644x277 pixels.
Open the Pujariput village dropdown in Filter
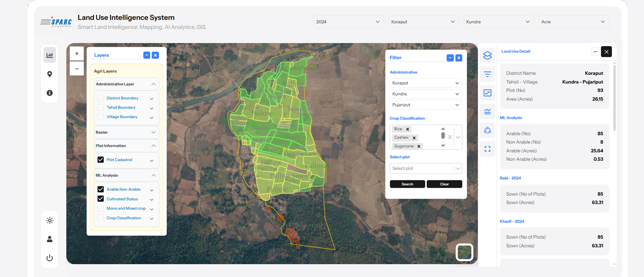point(426,105)
